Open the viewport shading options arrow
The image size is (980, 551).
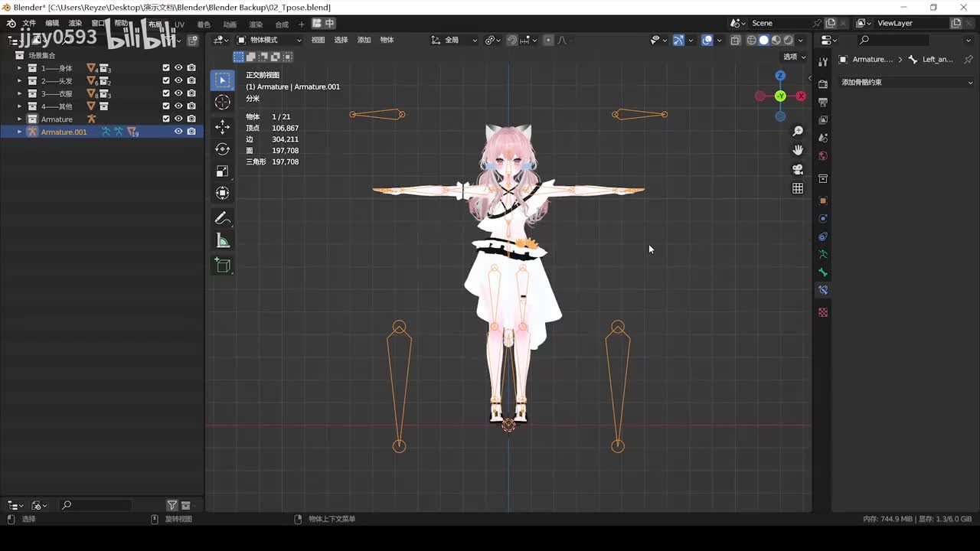(801, 40)
